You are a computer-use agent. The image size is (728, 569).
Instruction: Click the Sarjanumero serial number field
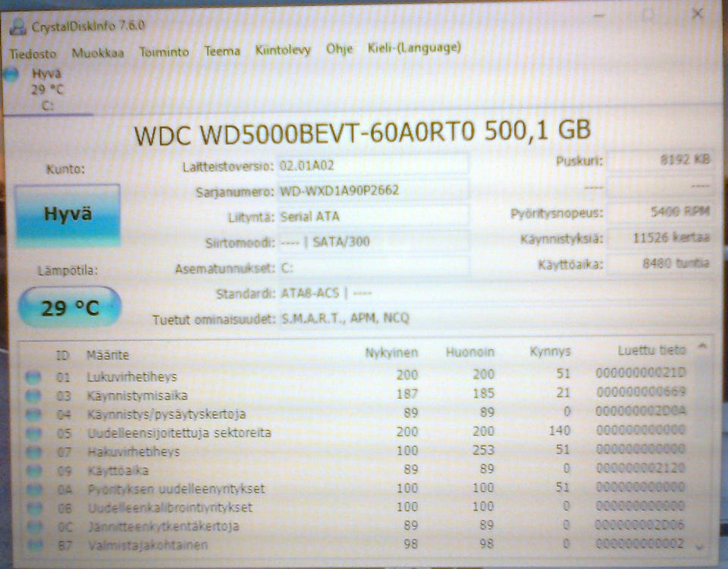[x=373, y=190]
